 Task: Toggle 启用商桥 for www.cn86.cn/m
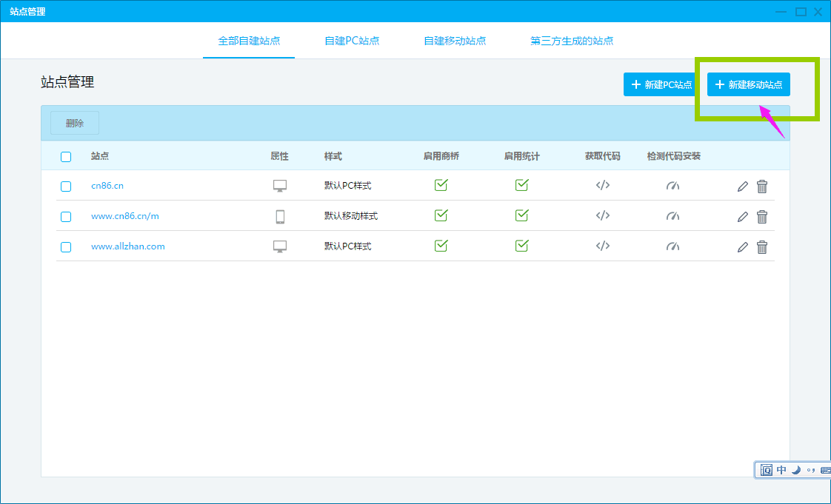pos(441,215)
